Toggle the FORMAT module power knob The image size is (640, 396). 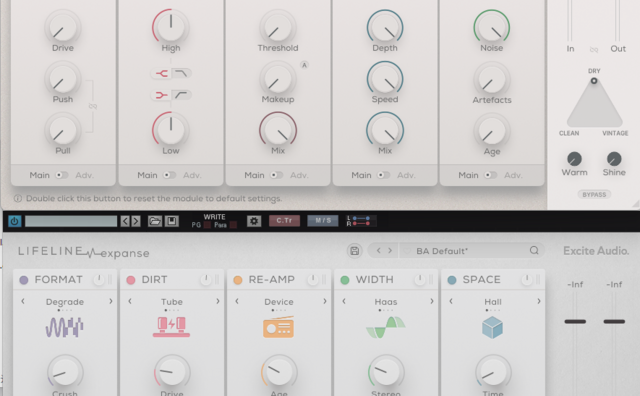coord(99,280)
